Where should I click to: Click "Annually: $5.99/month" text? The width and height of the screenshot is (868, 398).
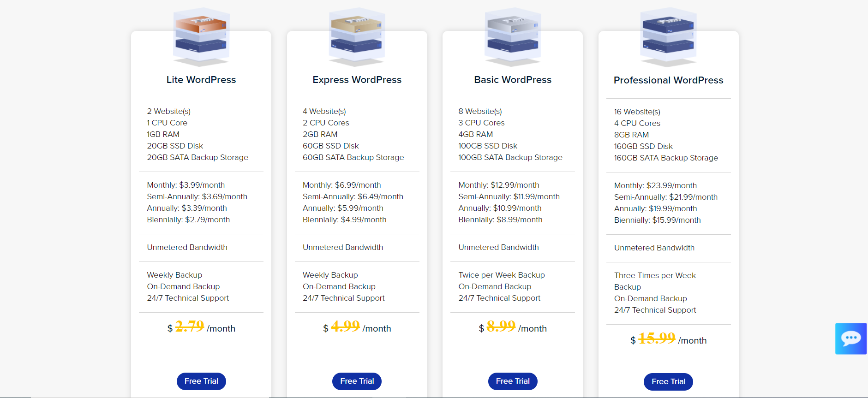pos(343,208)
